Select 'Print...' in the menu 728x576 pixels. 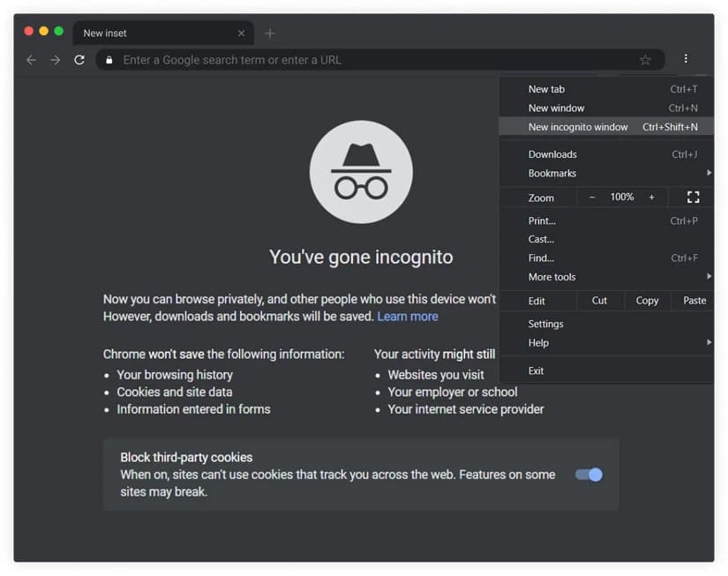point(606,221)
